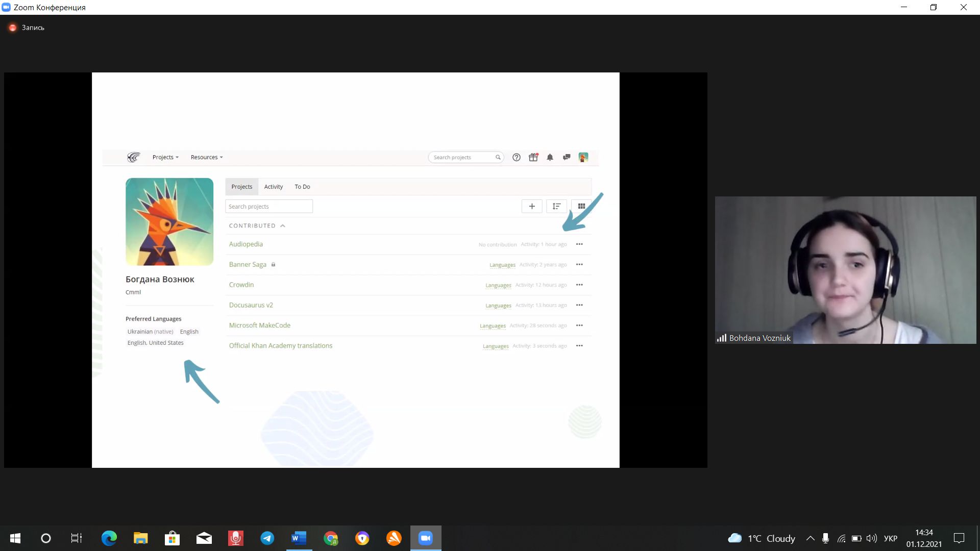Click the Microsoft MakeCode project link
Image resolution: width=980 pixels, height=551 pixels.
point(259,325)
